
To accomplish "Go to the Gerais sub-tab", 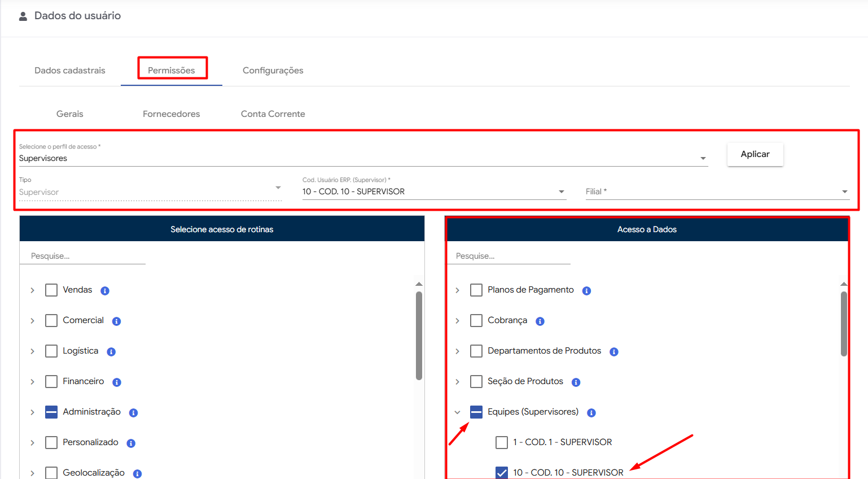I will tap(70, 114).
